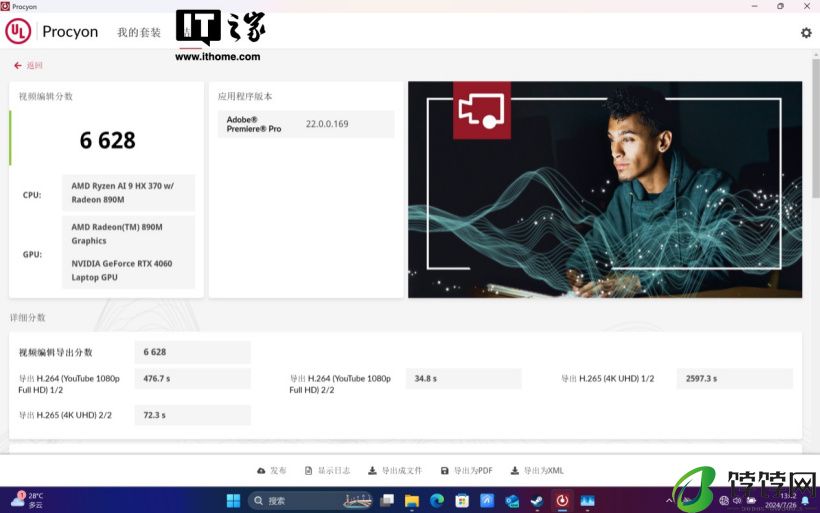Open Microsoft Store from the taskbar
Viewport: 820px width, 513px height.
[x=462, y=501]
